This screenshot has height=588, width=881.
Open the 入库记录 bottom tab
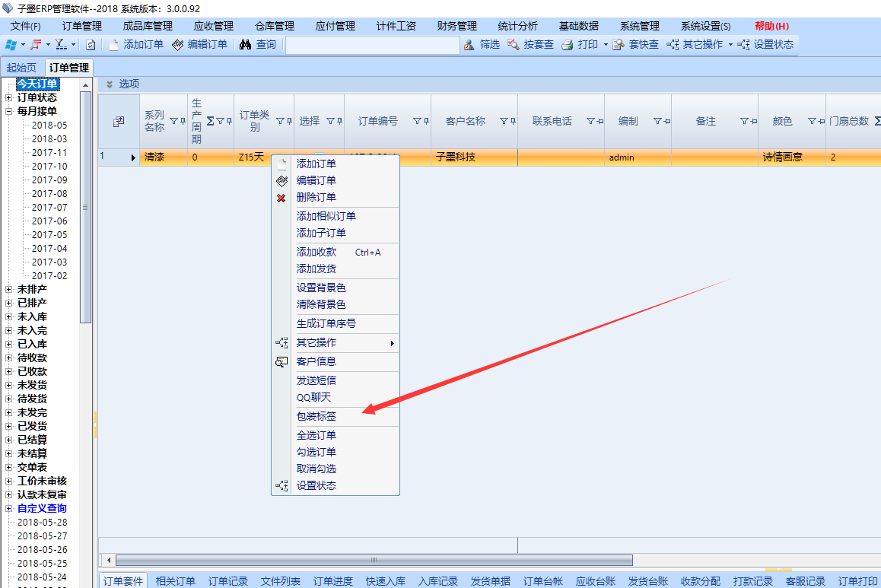[437, 581]
